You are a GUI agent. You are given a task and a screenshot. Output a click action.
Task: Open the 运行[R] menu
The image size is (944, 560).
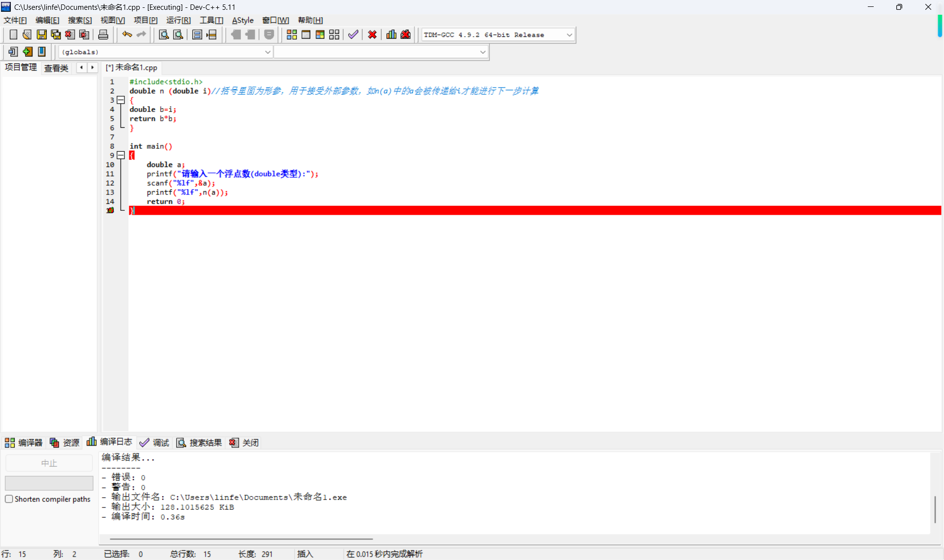tap(178, 20)
